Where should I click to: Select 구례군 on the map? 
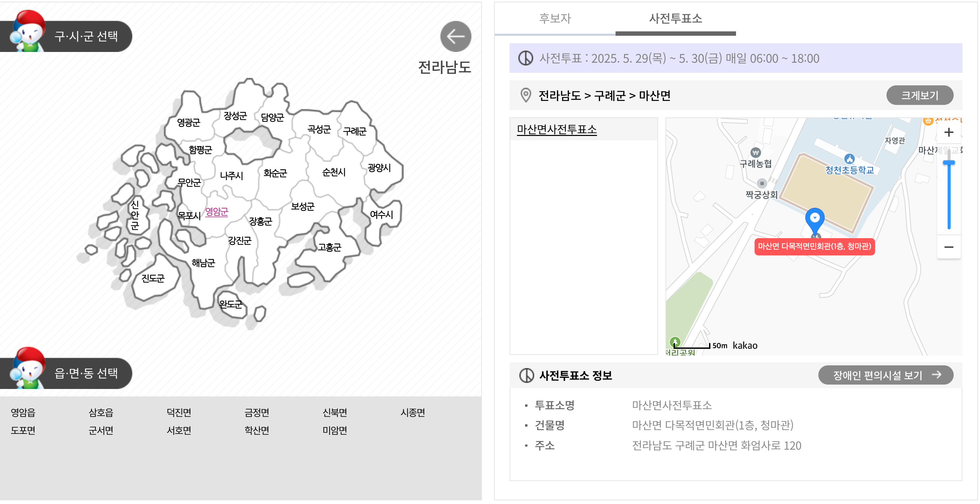coord(355,131)
